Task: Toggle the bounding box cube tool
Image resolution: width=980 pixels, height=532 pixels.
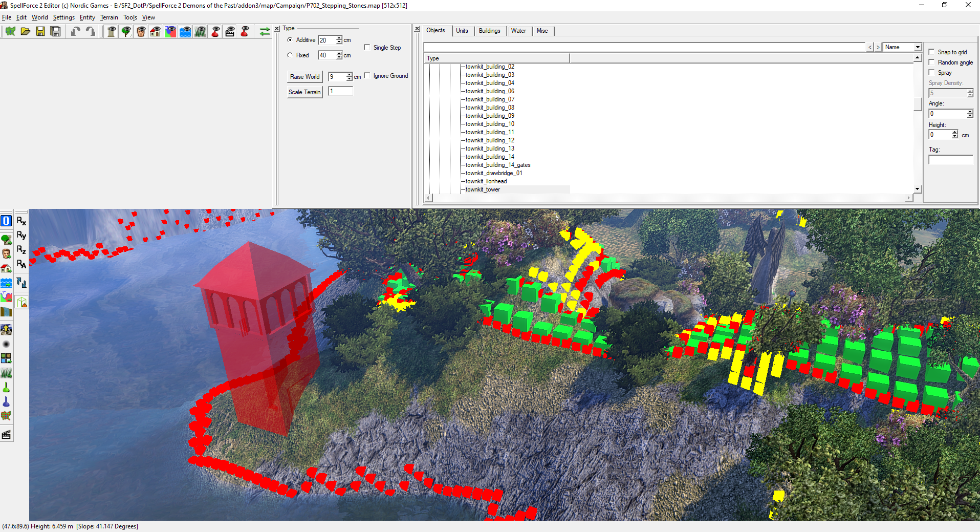Action: (x=21, y=302)
